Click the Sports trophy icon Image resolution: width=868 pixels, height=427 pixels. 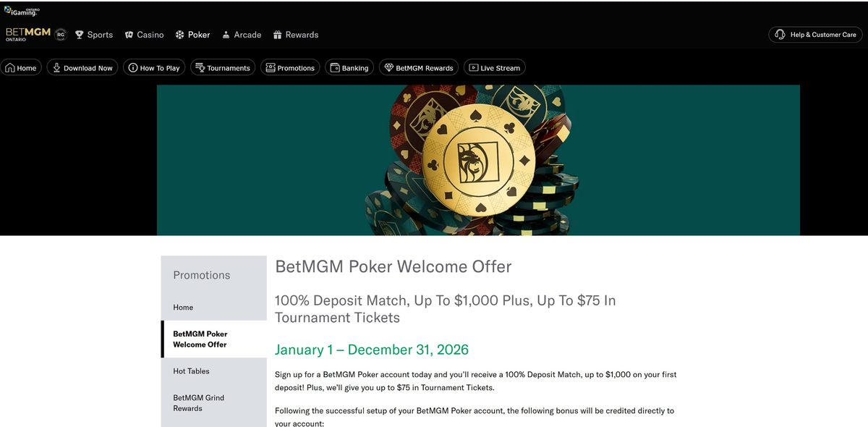pyautogui.click(x=79, y=34)
